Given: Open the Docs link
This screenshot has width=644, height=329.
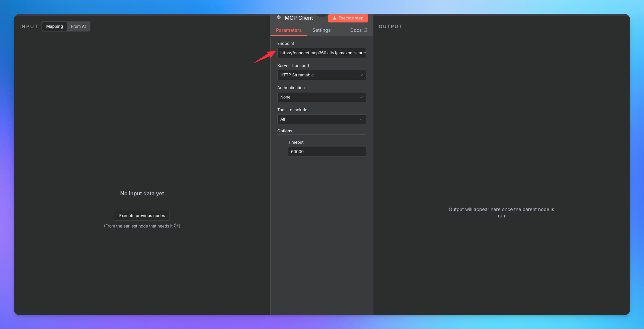Looking at the screenshot, I should point(356,30).
